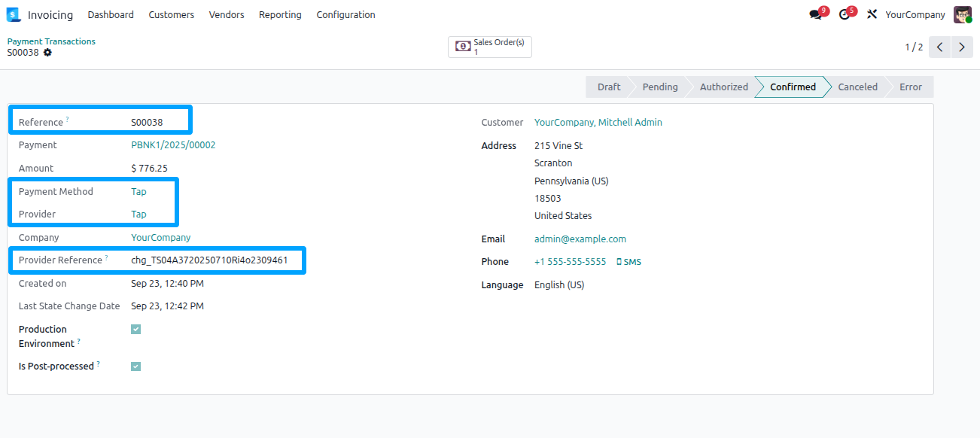Set the transaction status to Canceled
Image resolution: width=980 pixels, height=438 pixels.
[x=857, y=87]
